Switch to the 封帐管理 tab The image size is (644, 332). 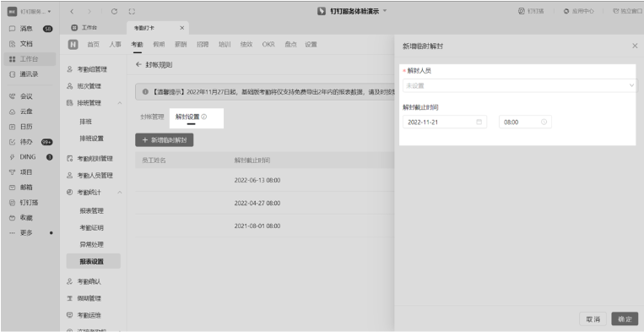(152, 117)
